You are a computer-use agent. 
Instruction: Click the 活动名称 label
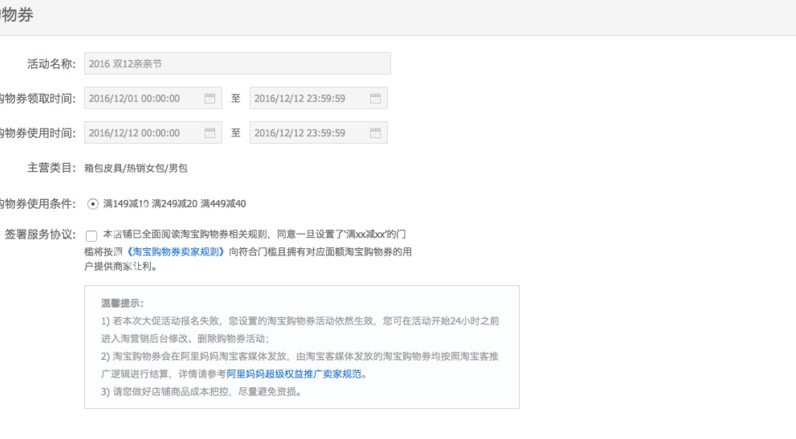[51, 64]
